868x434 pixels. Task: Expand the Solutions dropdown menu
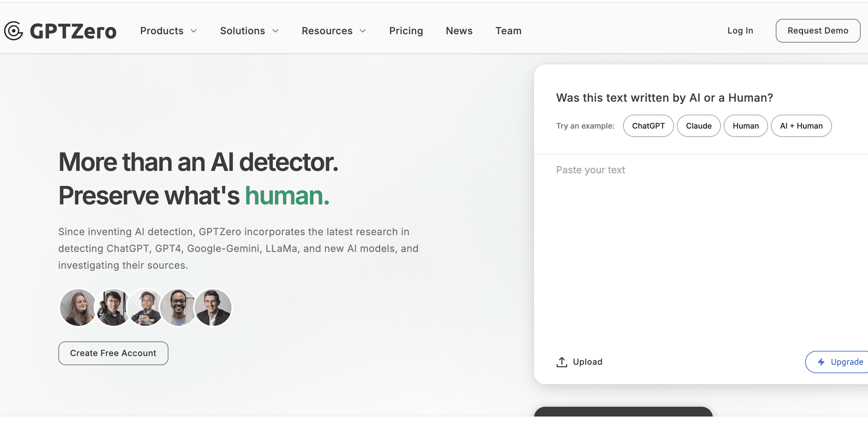pyautogui.click(x=249, y=31)
